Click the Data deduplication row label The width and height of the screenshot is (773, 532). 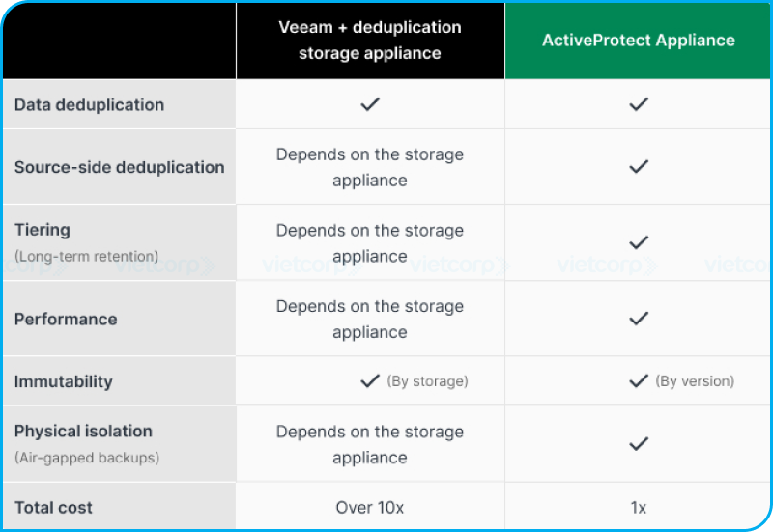(89, 104)
